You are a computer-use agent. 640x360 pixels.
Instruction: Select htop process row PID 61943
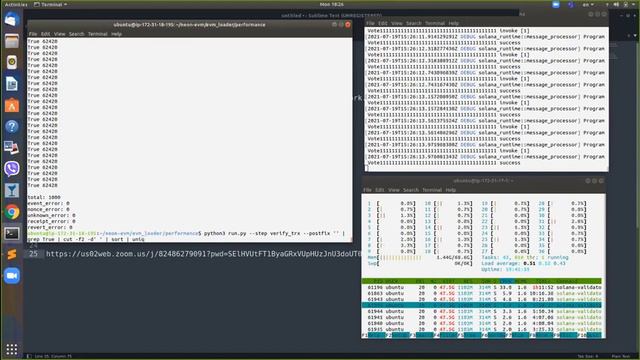point(482,299)
